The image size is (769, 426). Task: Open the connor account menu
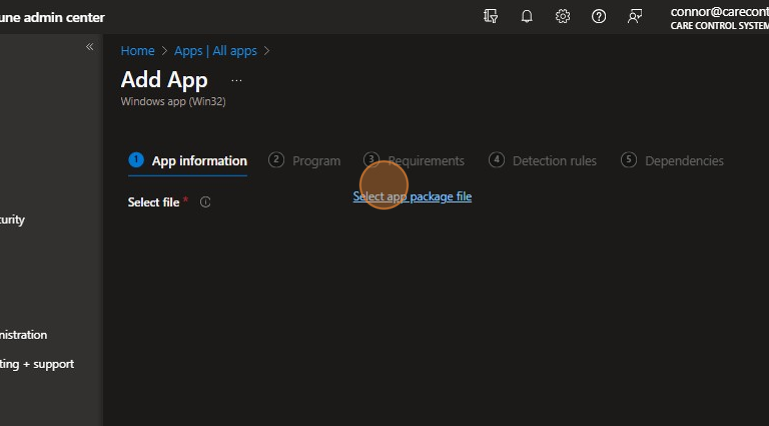click(718, 18)
